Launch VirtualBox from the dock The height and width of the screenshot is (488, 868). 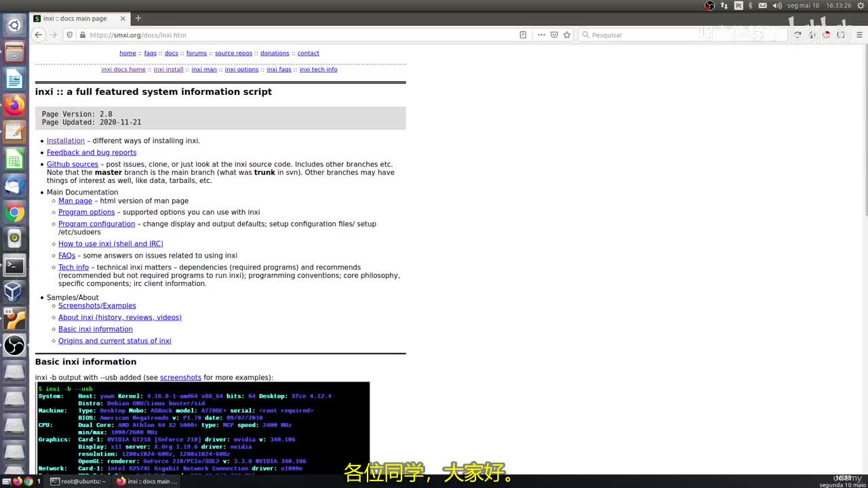click(14, 291)
